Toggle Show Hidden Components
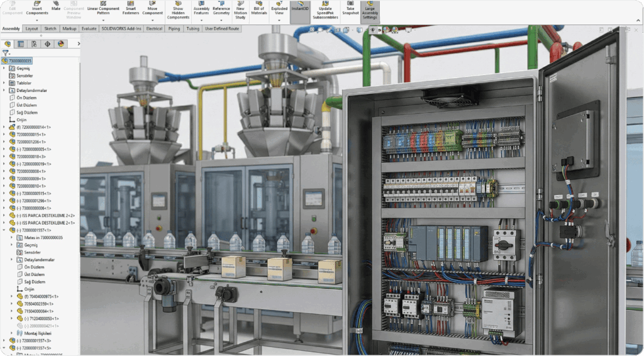 [x=178, y=11]
